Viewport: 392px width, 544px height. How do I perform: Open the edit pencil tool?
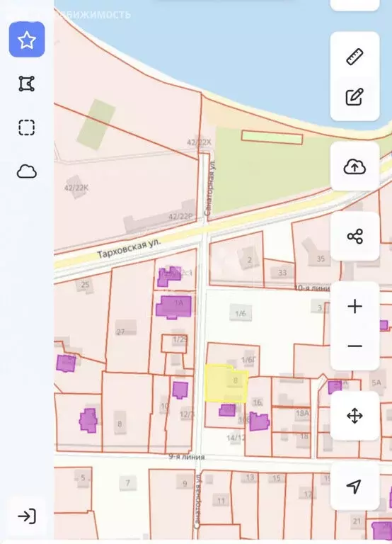tap(354, 97)
